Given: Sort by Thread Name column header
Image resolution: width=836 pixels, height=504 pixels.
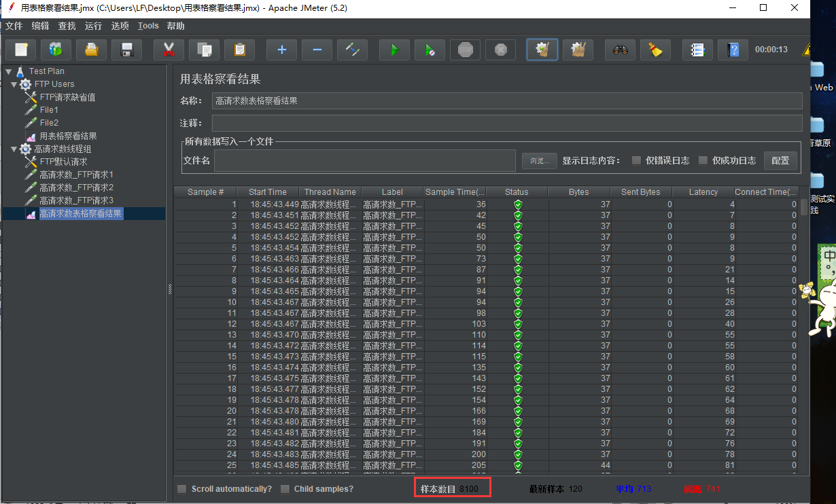Looking at the screenshot, I should click(x=330, y=192).
